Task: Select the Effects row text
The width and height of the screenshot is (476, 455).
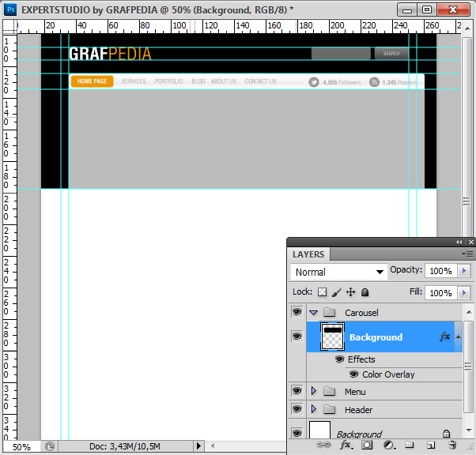Action: tap(361, 359)
